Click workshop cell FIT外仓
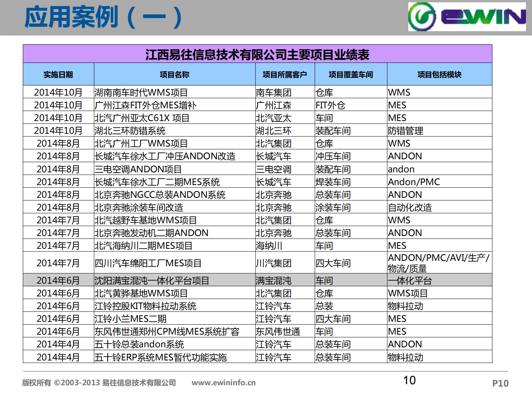532x399 pixels. coord(351,105)
